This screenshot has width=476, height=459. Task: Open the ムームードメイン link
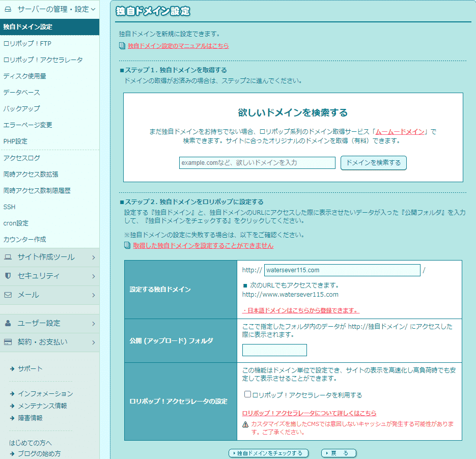[x=400, y=132]
